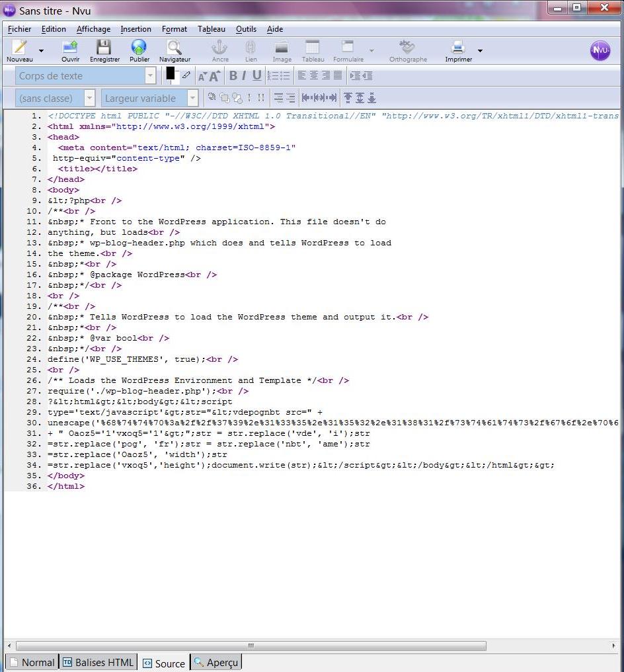Click the Formulaire toolbar icon

pyautogui.click(x=348, y=47)
